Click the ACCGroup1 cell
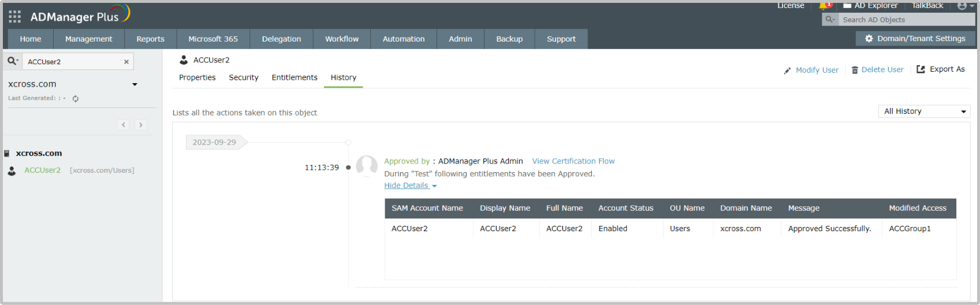 pos(910,229)
